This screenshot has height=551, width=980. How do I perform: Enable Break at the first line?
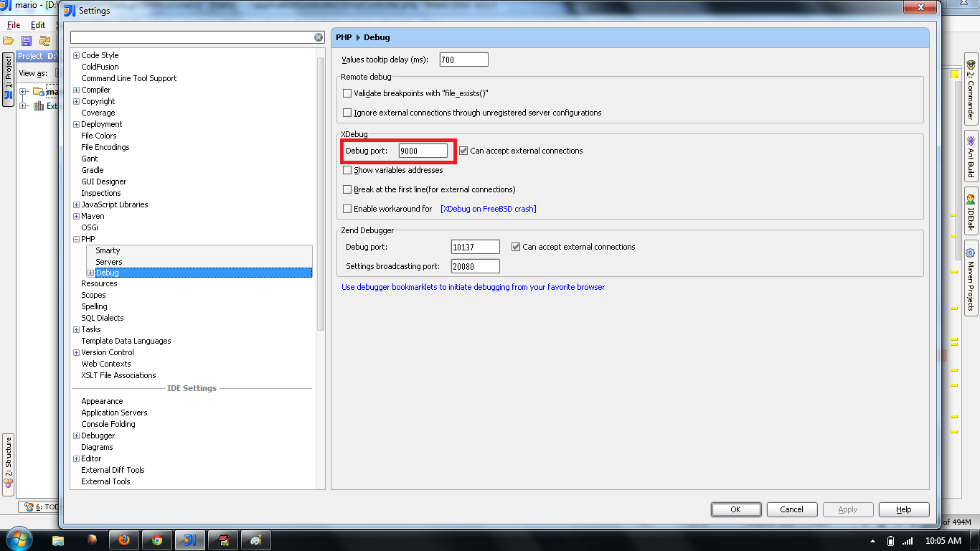click(347, 189)
